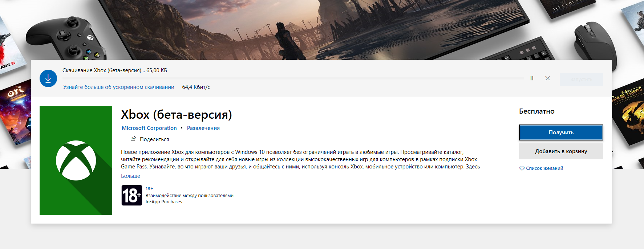Click the Поделиться share label
This screenshot has height=249, width=644.
click(x=154, y=139)
